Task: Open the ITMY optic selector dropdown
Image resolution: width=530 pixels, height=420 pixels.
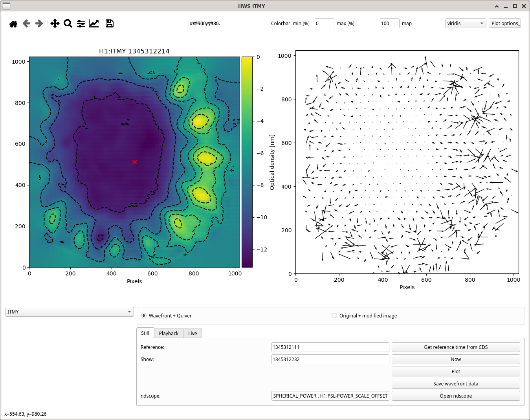Action: click(70, 312)
